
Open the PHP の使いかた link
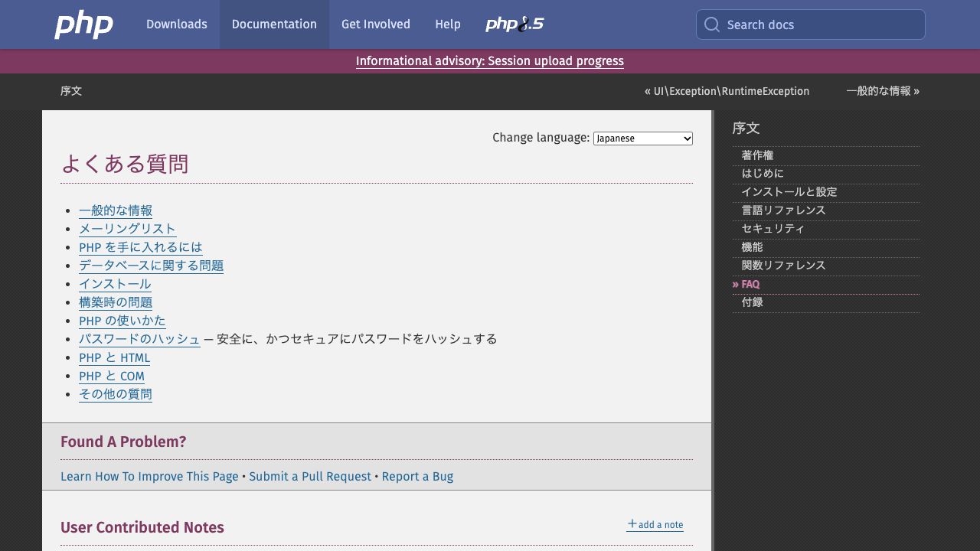pyautogui.click(x=122, y=321)
